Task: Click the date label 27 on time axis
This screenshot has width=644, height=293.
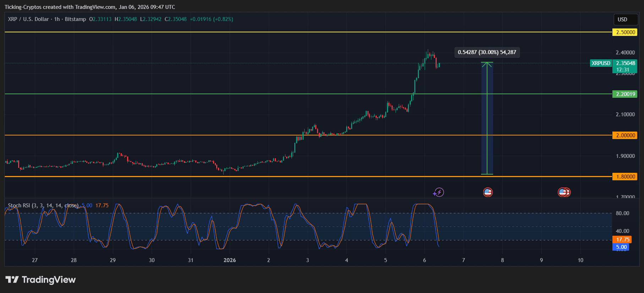Action: tap(35, 260)
